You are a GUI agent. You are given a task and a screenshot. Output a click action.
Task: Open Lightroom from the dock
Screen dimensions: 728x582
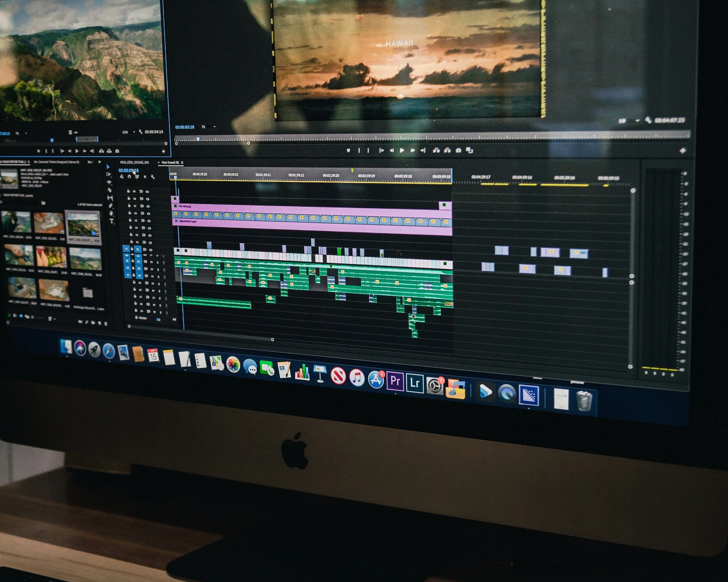415,383
